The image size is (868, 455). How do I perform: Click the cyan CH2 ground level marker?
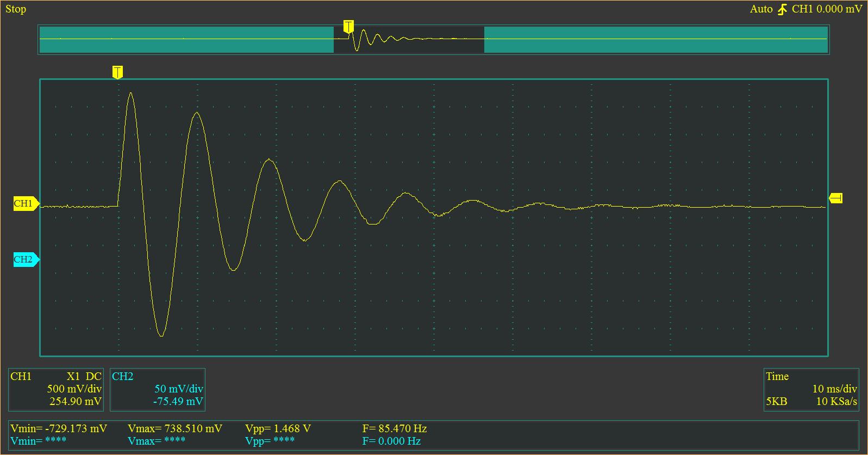click(26, 259)
